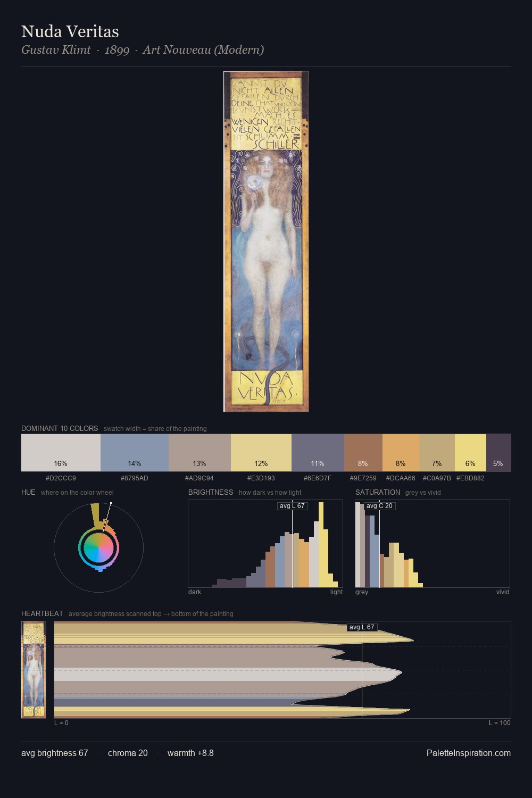The image size is (532, 798).
Task: Click hex code #C0A97B
Action: click(x=437, y=478)
